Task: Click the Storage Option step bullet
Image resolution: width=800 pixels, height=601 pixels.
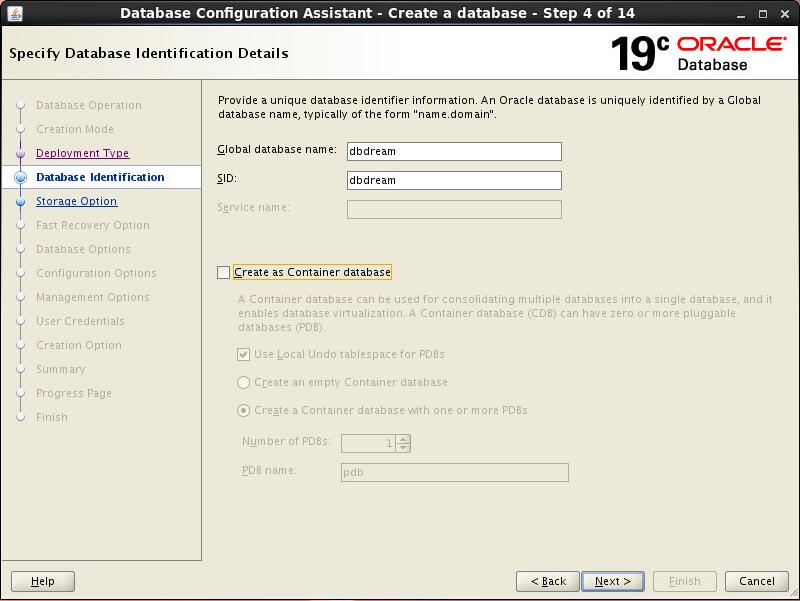Action: click(x=20, y=201)
